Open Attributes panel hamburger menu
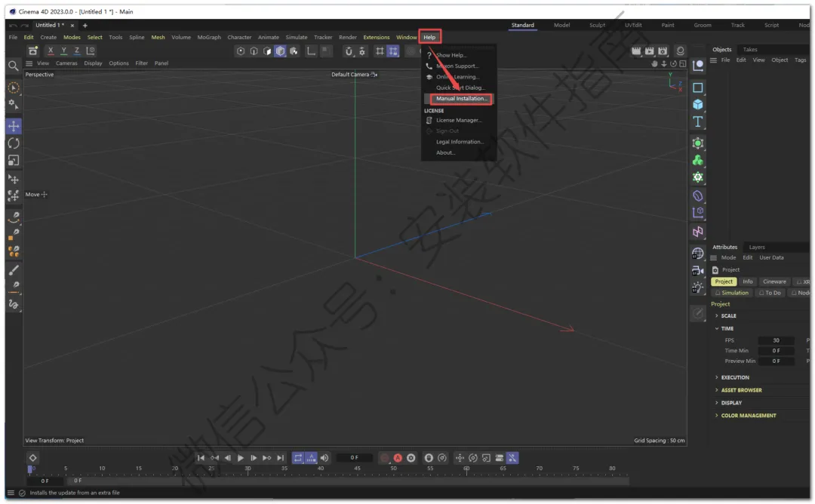 (714, 258)
